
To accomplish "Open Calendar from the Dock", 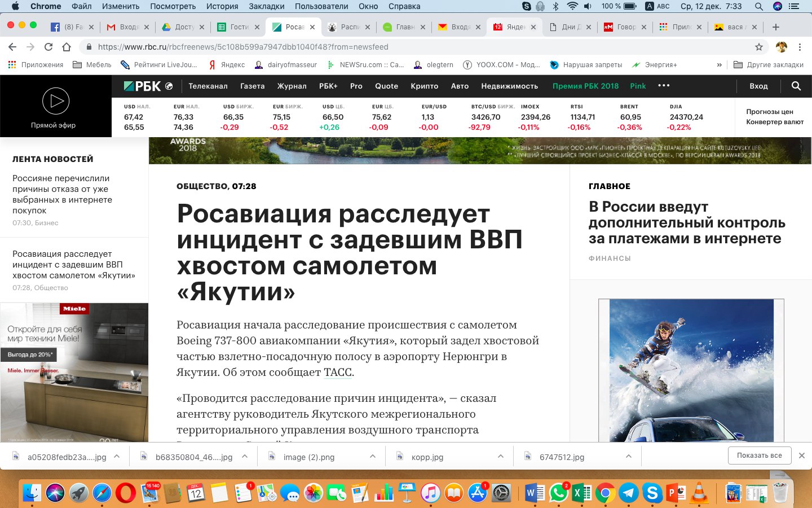I will tap(196, 493).
